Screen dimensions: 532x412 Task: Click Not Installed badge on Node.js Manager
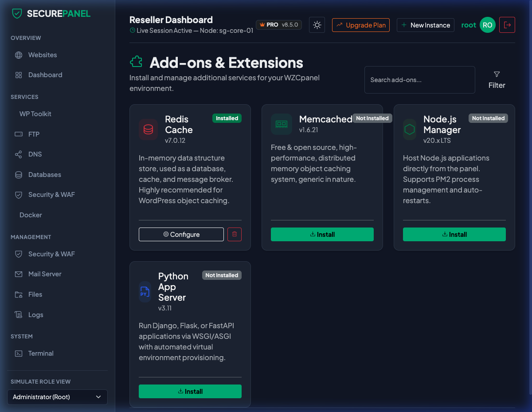point(488,118)
